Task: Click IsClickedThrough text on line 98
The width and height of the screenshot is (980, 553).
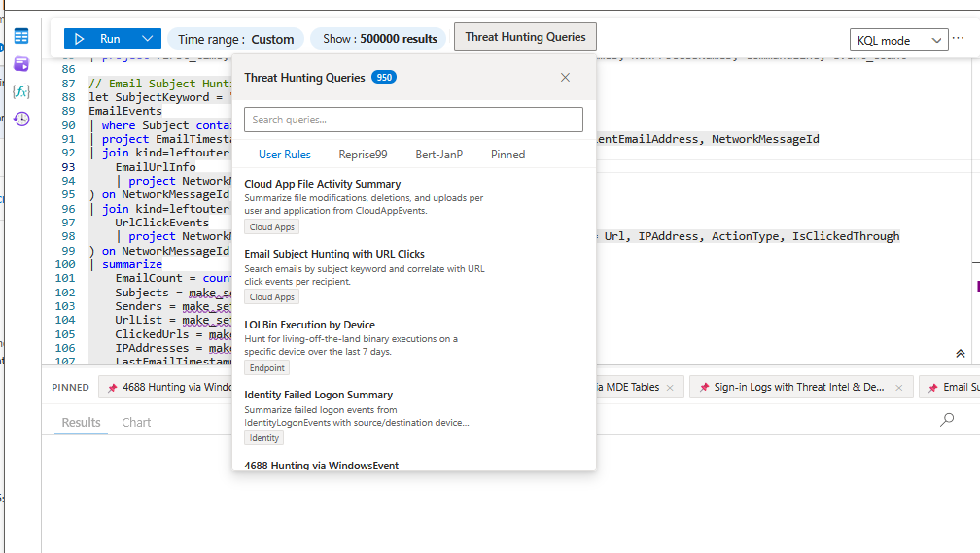Action: 846,236
